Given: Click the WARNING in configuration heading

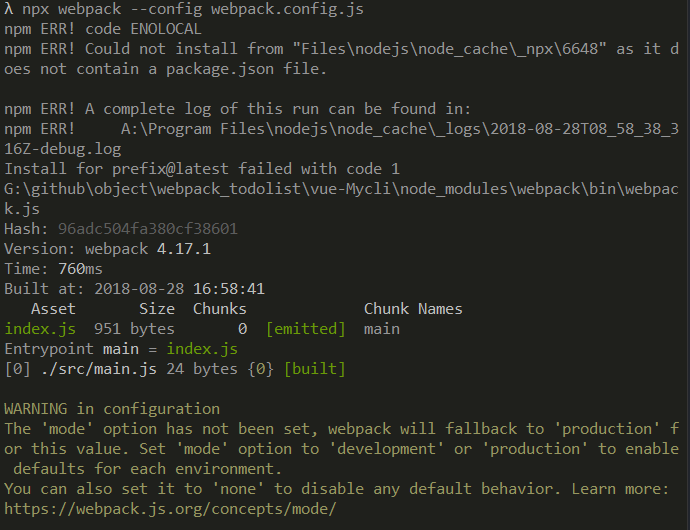Looking at the screenshot, I should 112,409.
